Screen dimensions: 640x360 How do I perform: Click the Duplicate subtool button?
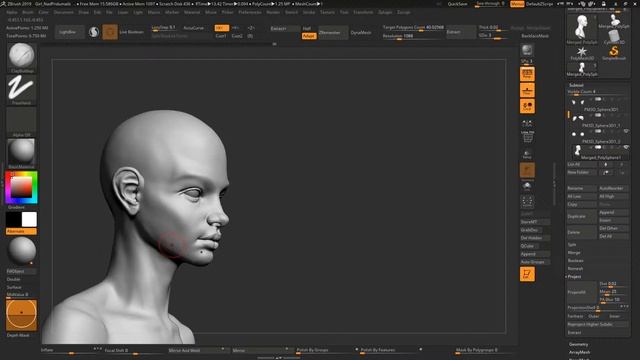tap(582, 216)
